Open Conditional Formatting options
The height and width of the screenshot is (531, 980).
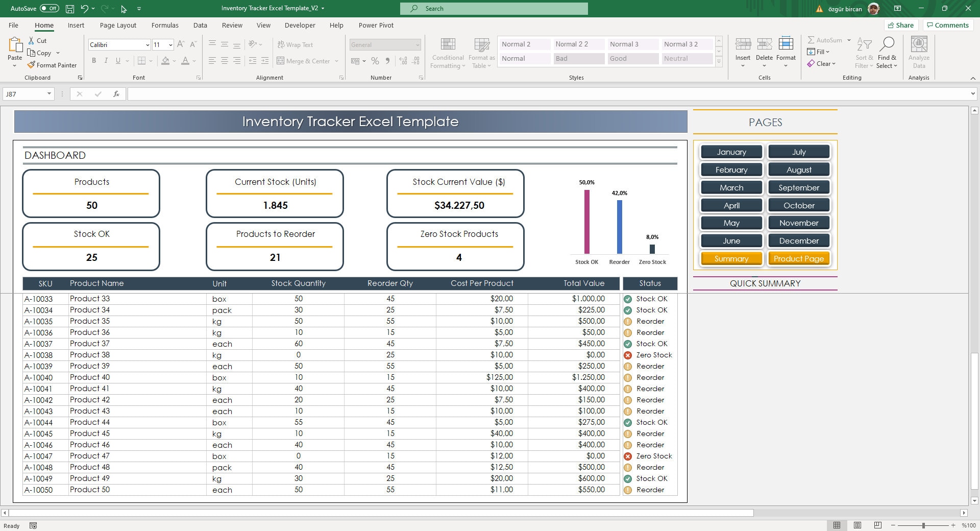pyautogui.click(x=448, y=53)
